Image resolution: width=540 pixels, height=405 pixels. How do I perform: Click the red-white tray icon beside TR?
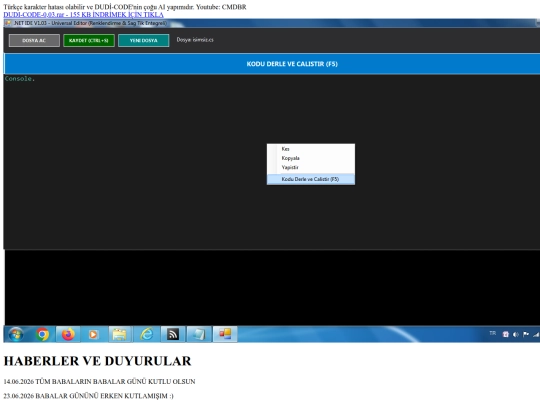[506, 334]
